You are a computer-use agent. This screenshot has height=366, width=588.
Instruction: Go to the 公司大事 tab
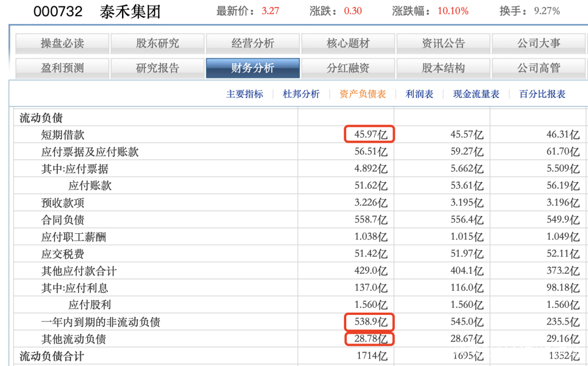click(x=539, y=44)
